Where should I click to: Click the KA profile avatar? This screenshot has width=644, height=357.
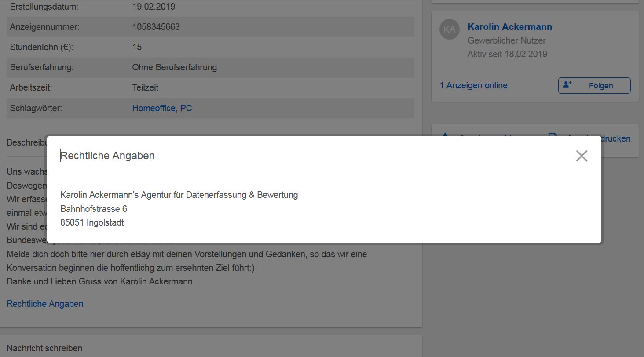[x=449, y=29]
